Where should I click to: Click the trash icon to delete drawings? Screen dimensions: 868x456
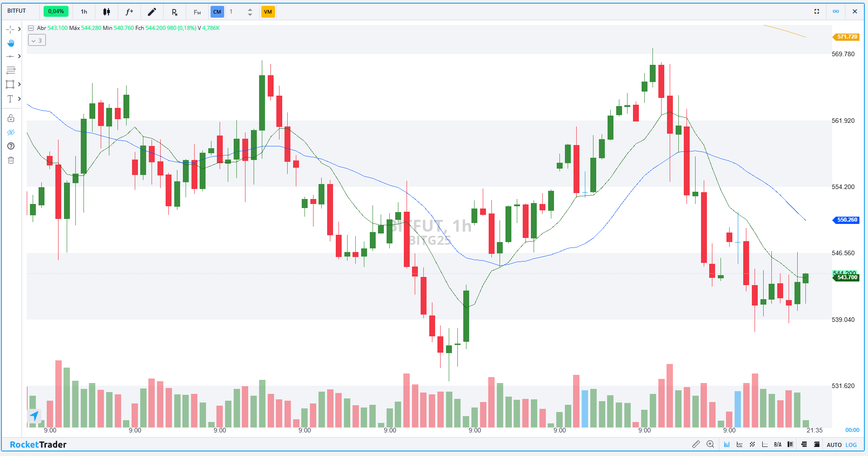pyautogui.click(x=11, y=160)
